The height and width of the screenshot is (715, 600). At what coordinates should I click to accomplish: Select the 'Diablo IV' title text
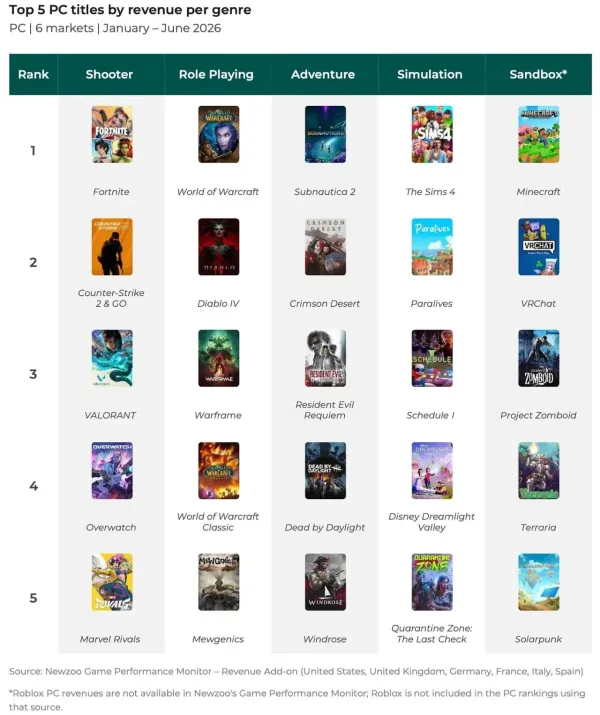click(218, 304)
